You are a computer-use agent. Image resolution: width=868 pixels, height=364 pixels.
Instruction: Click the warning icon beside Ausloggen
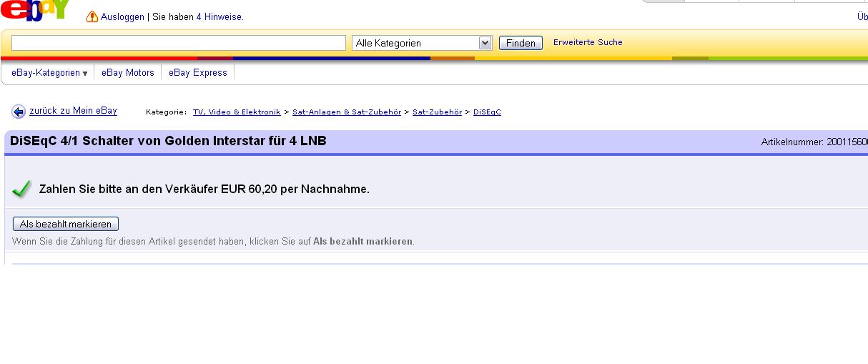click(92, 17)
